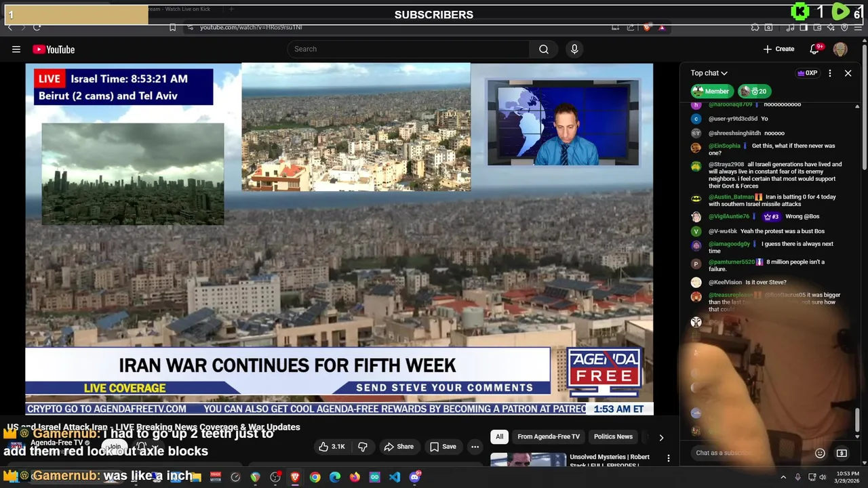This screenshot has height=488, width=868.
Task: Open the Brave playlist music icon
Action: click(790, 27)
